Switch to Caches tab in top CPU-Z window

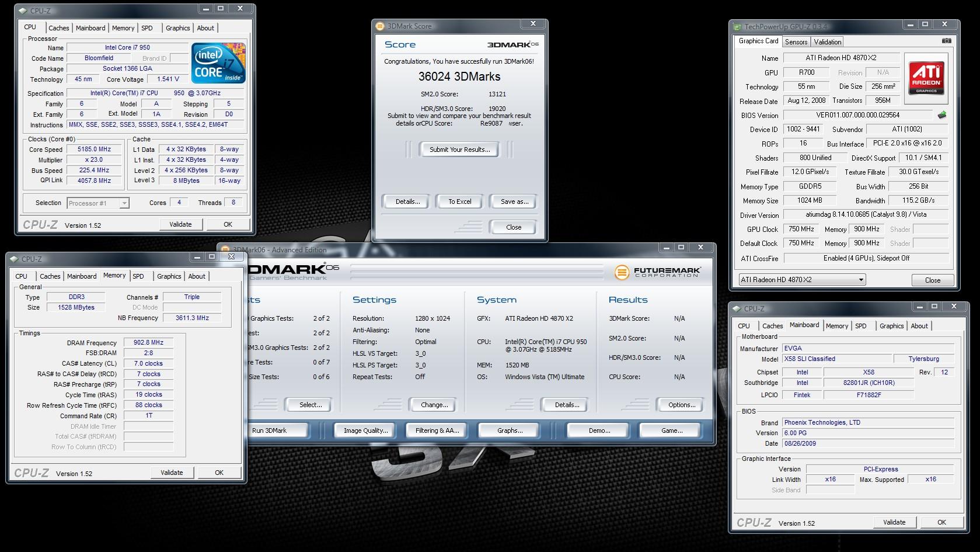coord(58,28)
